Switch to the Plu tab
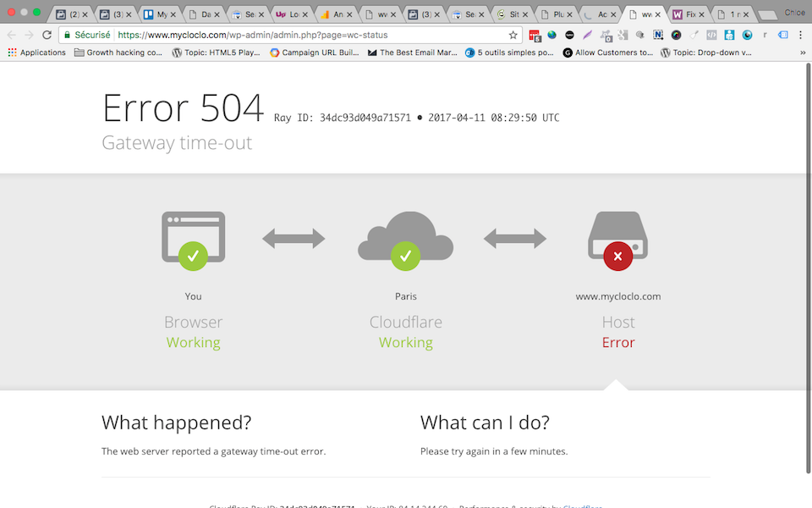 555,14
